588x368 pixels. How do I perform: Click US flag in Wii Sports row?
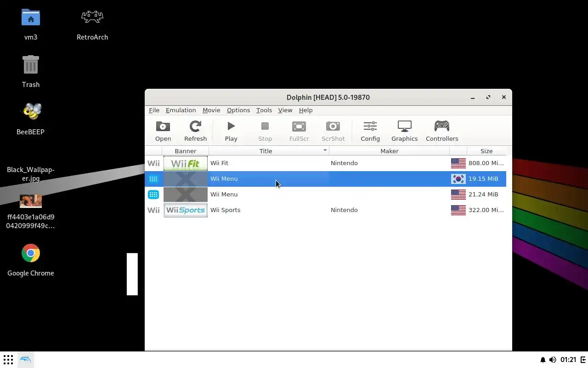tap(458, 210)
